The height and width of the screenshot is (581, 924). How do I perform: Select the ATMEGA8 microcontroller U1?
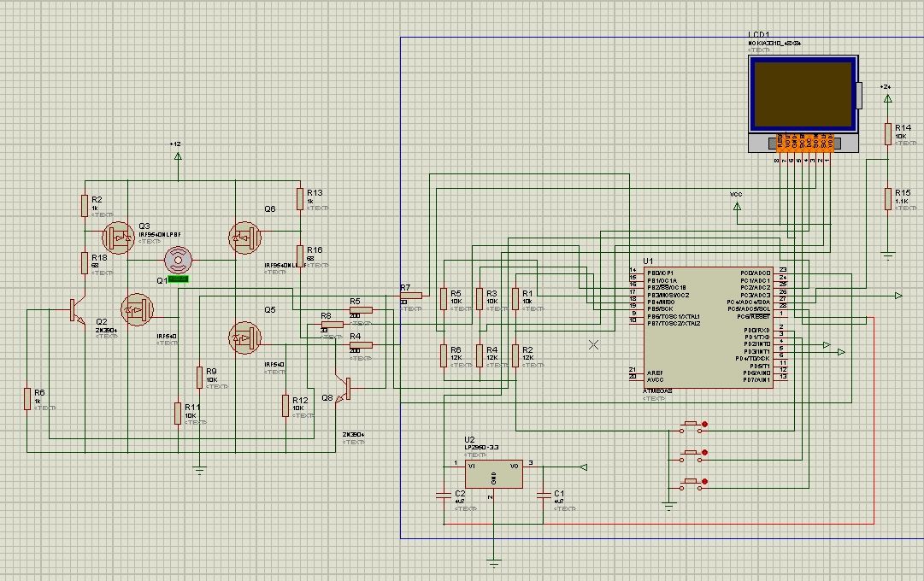pyautogui.click(x=707, y=328)
